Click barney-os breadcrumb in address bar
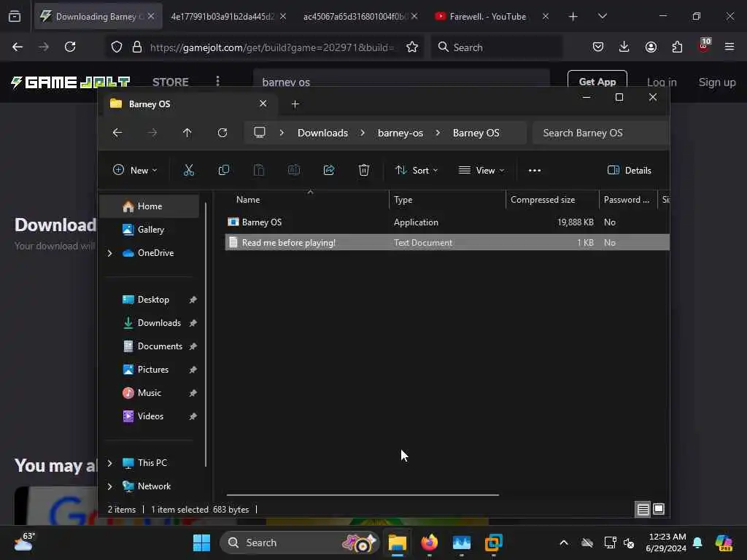 (x=400, y=133)
